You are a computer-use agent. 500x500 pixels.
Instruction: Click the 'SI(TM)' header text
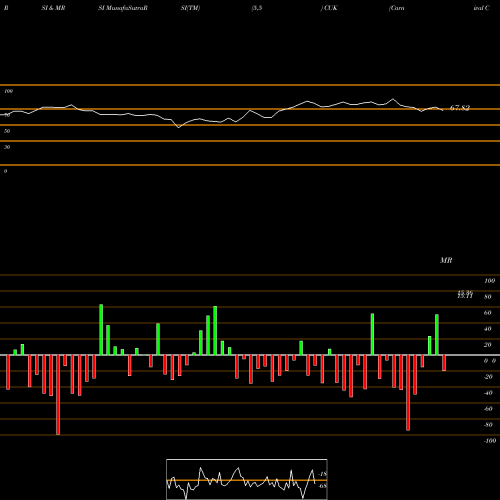coord(190,8)
